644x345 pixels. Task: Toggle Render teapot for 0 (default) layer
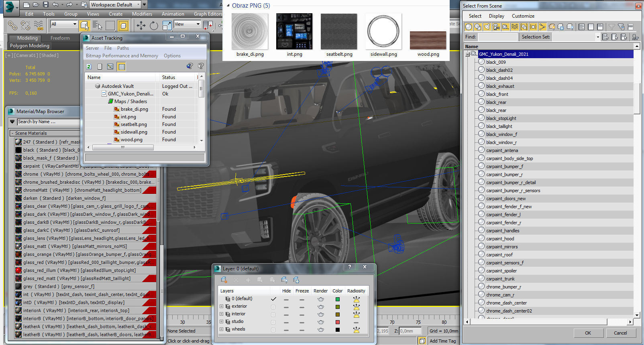point(320,299)
